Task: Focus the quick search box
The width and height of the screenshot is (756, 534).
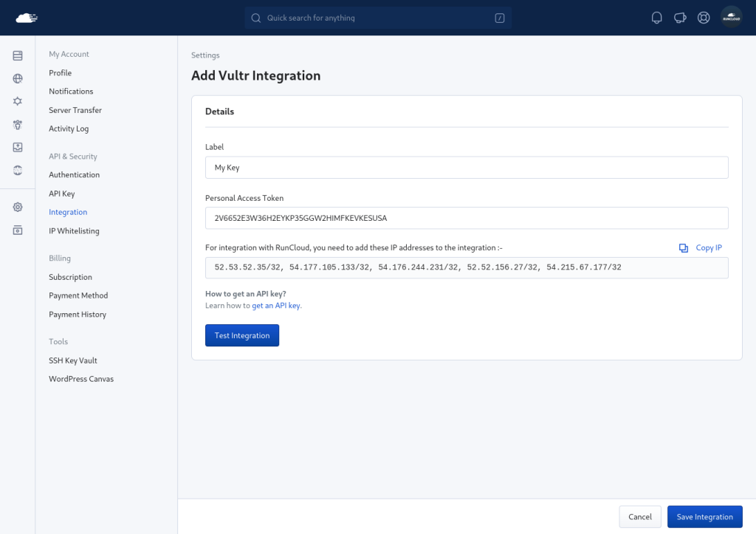Action: (x=378, y=18)
